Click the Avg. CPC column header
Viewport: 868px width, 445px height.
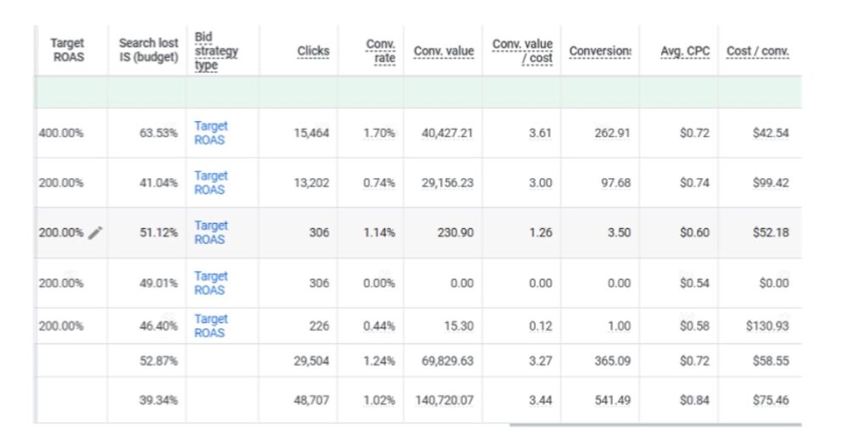[x=685, y=52]
